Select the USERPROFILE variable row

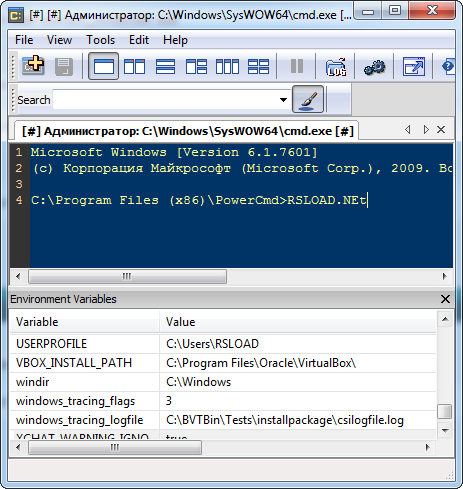click(x=223, y=344)
